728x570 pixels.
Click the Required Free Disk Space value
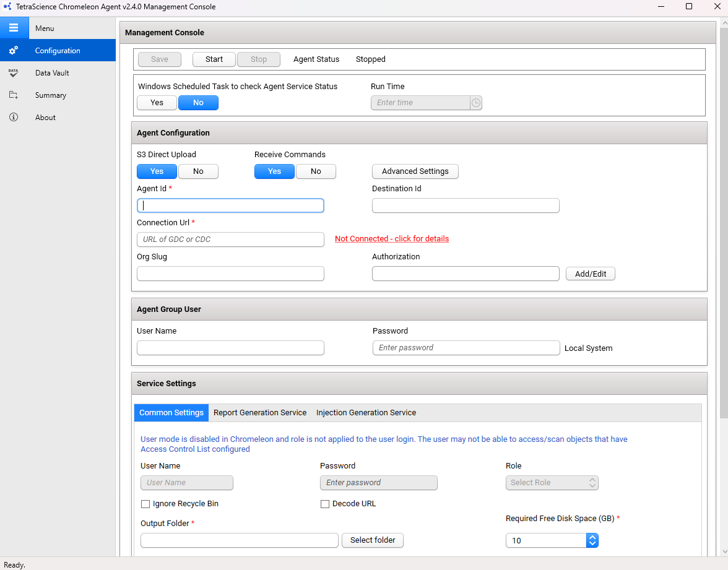pos(546,540)
